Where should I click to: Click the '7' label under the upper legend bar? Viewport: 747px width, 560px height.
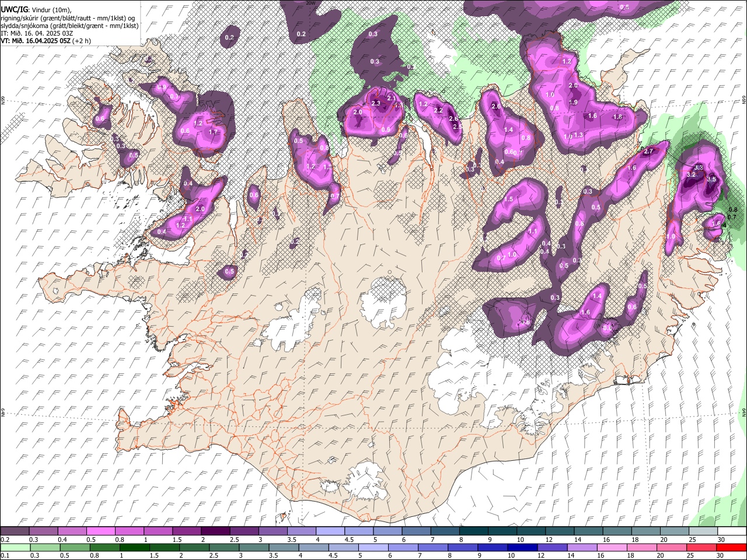point(432,540)
